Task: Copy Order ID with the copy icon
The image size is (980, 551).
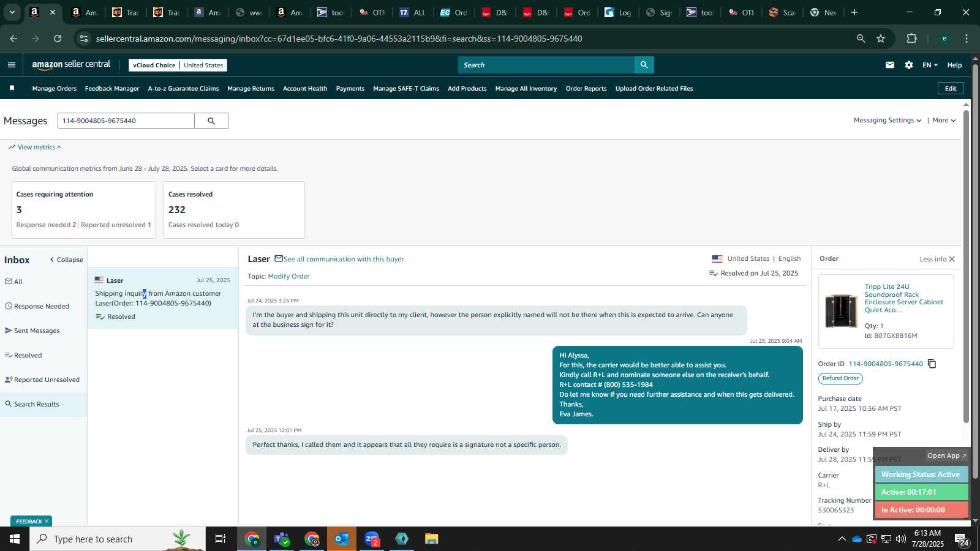Action: click(x=932, y=364)
